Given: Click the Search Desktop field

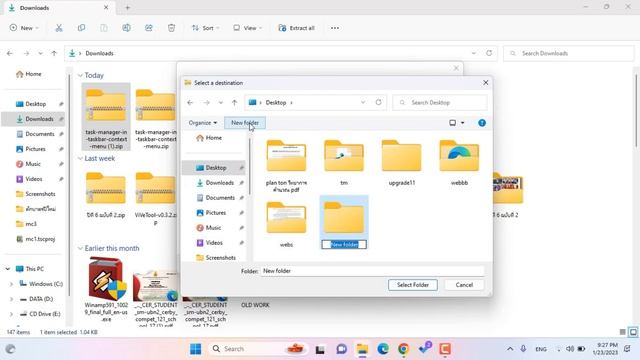Looking at the screenshot, I should point(440,102).
